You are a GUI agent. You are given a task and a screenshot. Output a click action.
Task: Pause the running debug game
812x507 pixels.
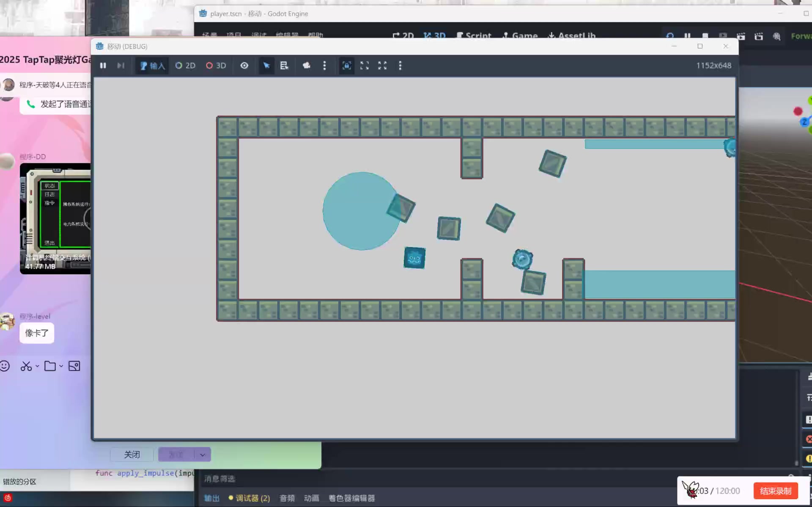click(103, 66)
